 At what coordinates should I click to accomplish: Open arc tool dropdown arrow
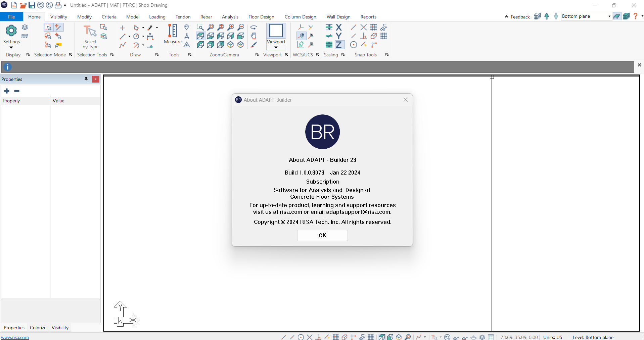point(143,45)
